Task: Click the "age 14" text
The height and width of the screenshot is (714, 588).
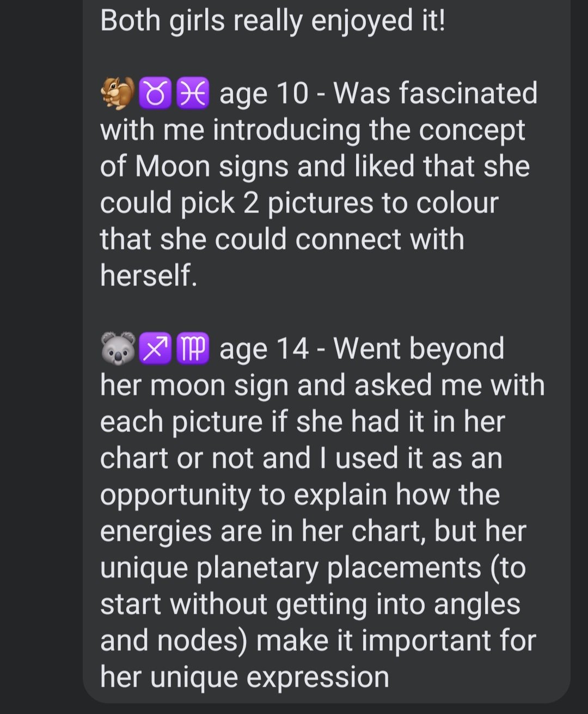Action: tap(264, 349)
